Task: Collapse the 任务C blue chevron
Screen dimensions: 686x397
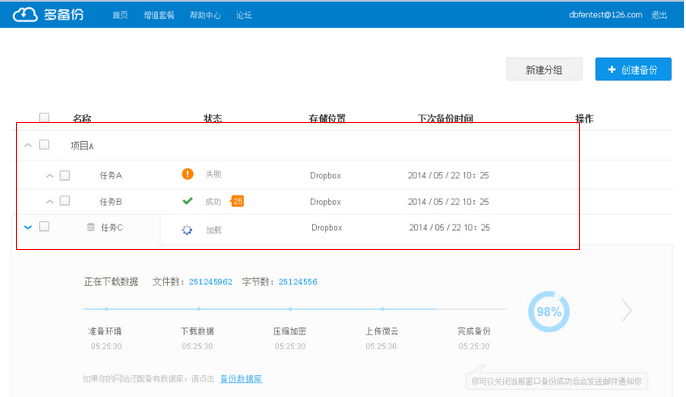Action: point(28,227)
